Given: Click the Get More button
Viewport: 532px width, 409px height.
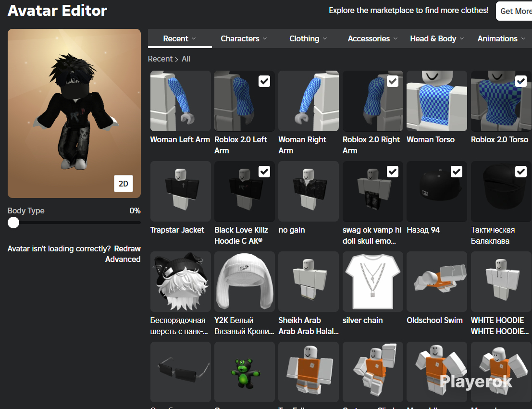Looking at the screenshot, I should (514, 11).
